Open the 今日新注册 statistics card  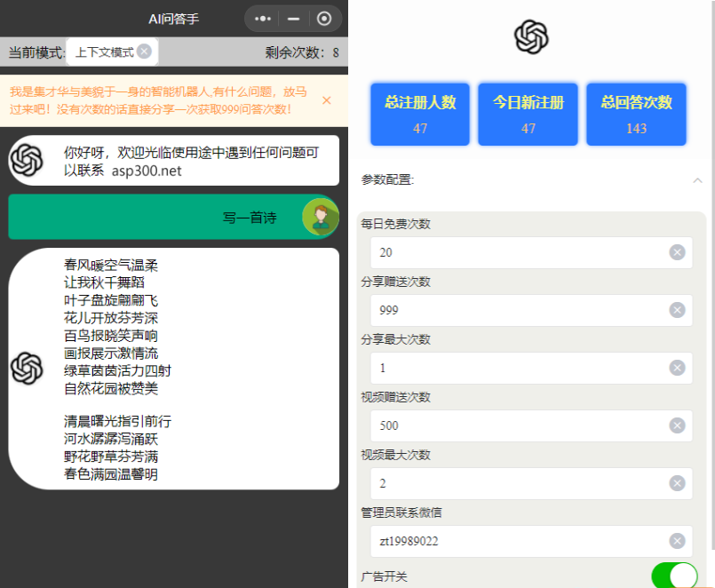point(528,114)
